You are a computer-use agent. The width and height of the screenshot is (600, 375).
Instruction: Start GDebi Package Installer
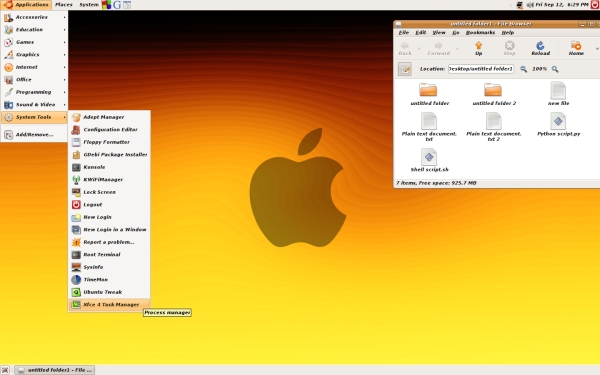109,155
